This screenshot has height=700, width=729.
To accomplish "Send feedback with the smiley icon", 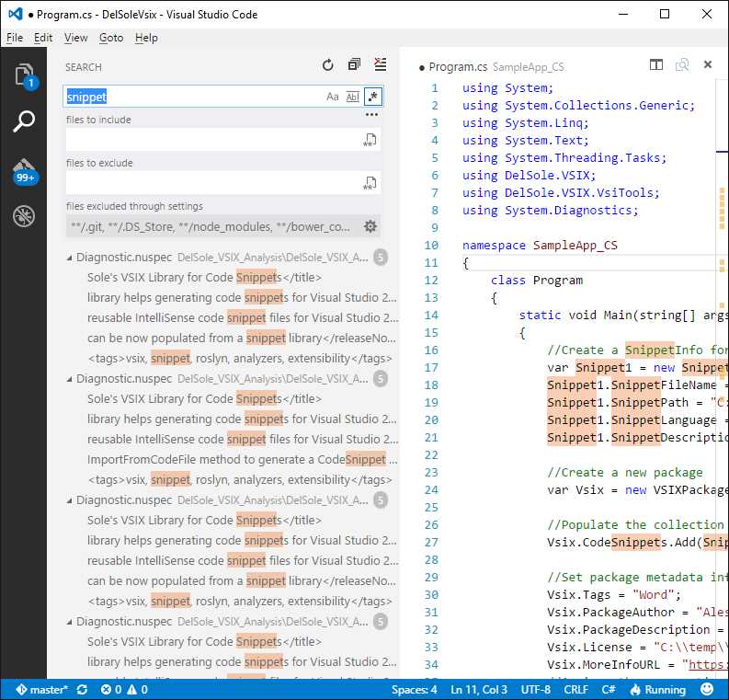I will (x=707, y=689).
